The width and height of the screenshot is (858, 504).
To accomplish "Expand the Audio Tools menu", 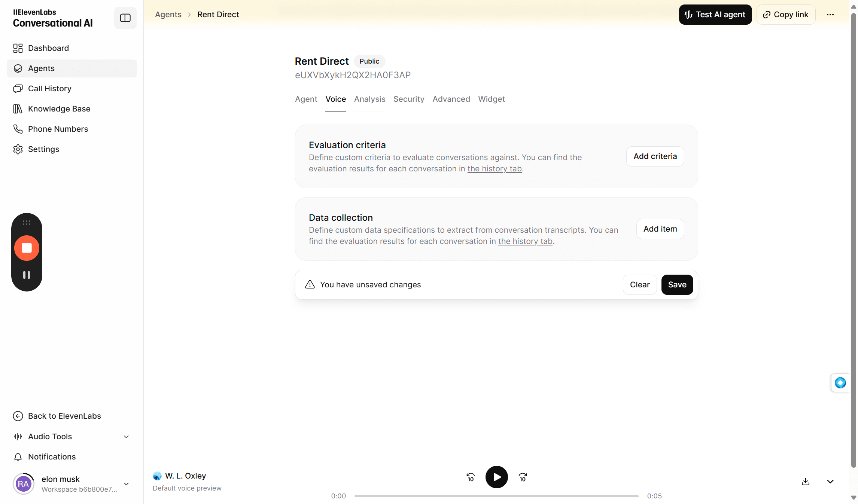I will [x=71, y=437].
